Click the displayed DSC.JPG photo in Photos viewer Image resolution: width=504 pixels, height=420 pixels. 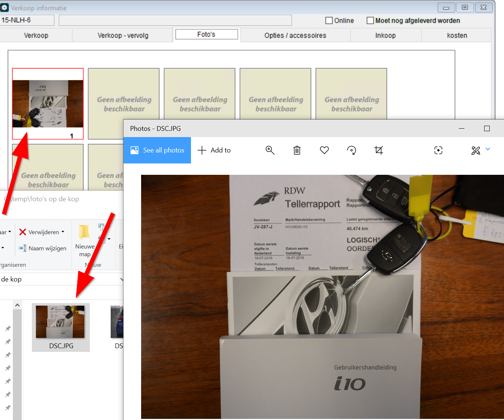click(323, 297)
